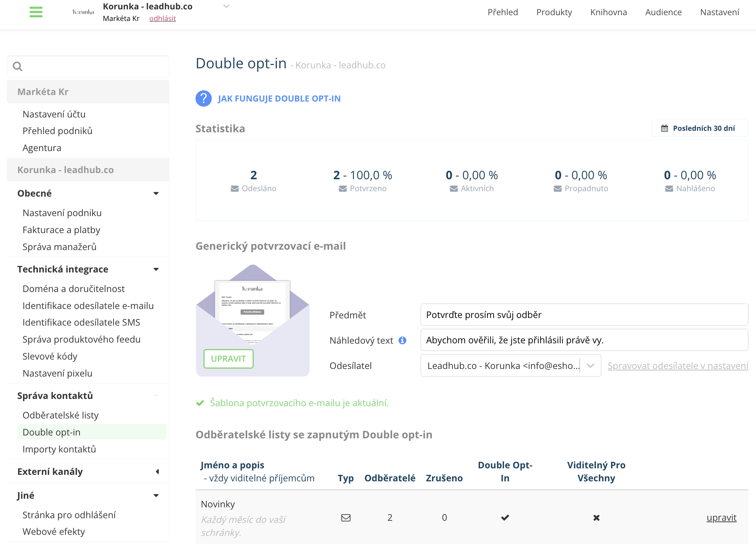This screenshot has width=756, height=550.
Task: Open Správa produktového feedu
Action: (x=81, y=339)
